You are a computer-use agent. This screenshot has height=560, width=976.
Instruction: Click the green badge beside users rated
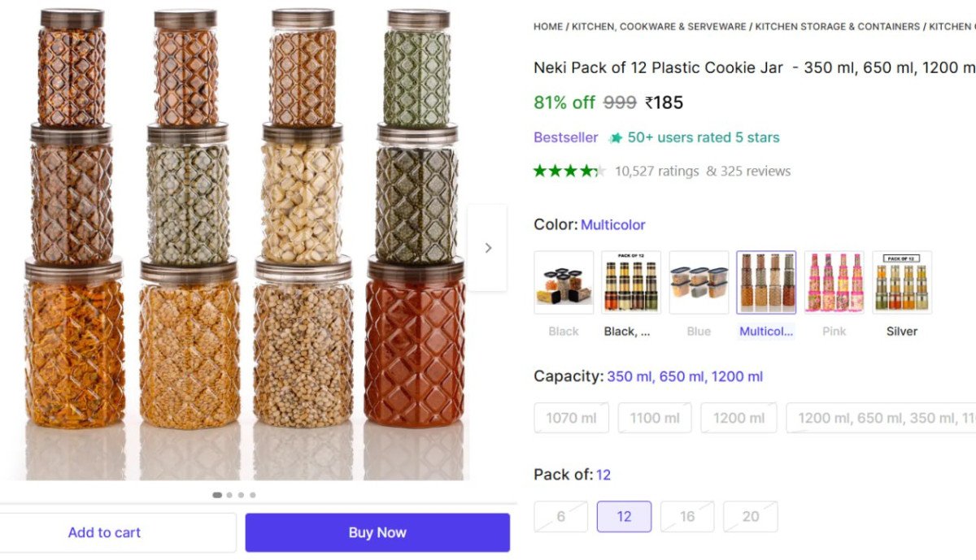click(x=616, y=138)
